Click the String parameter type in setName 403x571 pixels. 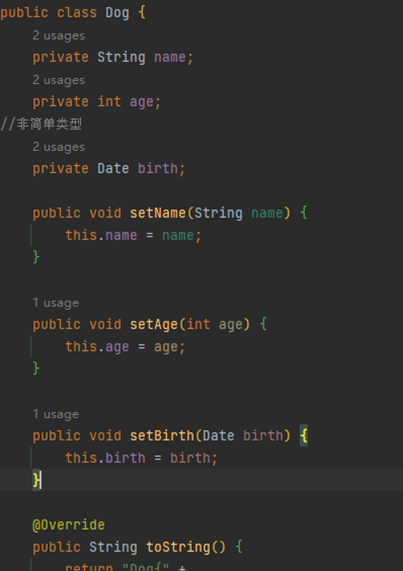pos(218,213)
